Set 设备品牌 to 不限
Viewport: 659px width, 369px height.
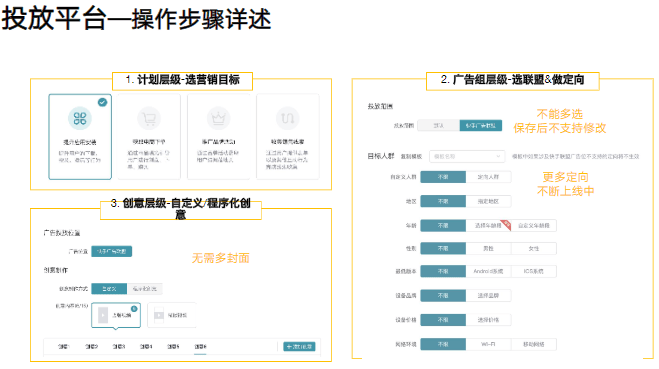[443, 295]
